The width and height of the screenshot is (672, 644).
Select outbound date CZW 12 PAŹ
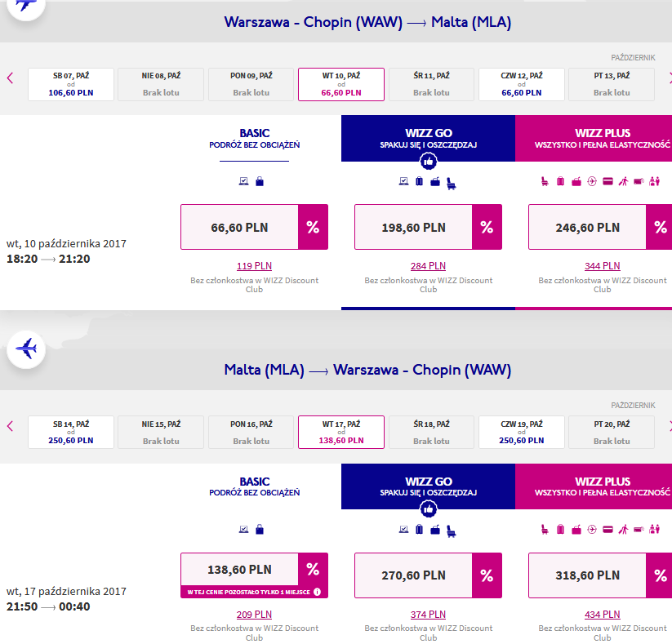[522, 84]
